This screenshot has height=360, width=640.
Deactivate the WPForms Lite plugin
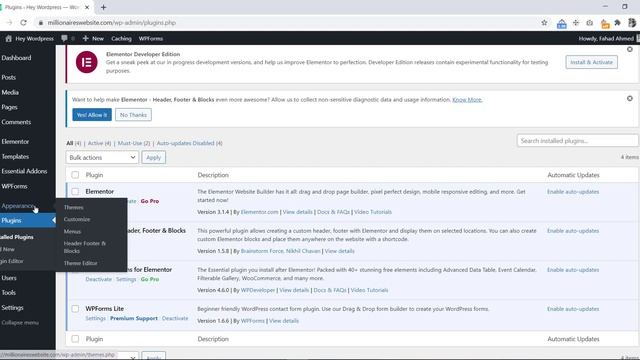[175, 318]
